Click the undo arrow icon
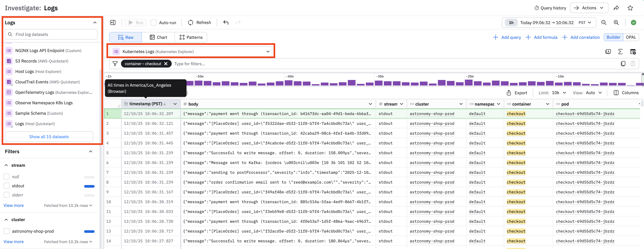 (x=226, y=23)
